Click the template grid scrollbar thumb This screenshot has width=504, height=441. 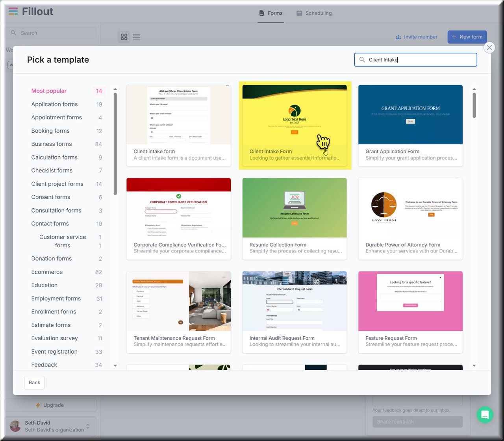coord(474,105)
